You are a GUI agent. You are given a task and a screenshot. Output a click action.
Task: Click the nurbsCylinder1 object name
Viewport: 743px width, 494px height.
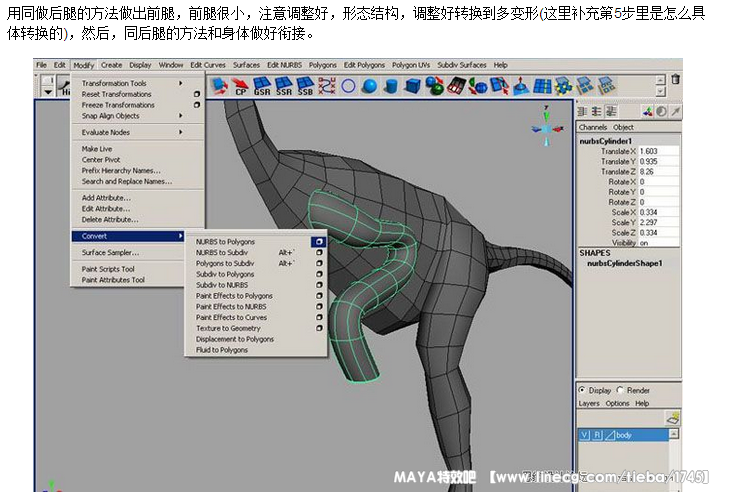[x=606, y=141]
